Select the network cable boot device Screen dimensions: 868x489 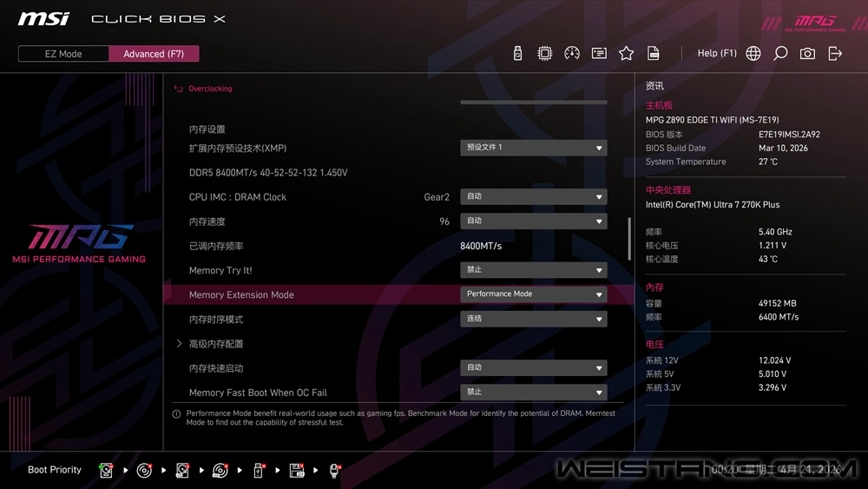(x=334, y=470)
